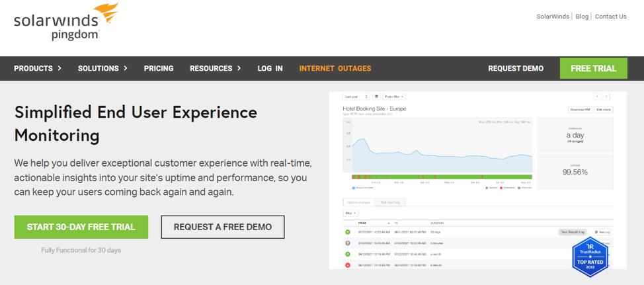Screen dimensions: 644x285
Task: Expand the Solutions menu
Action: coord(102,69)
